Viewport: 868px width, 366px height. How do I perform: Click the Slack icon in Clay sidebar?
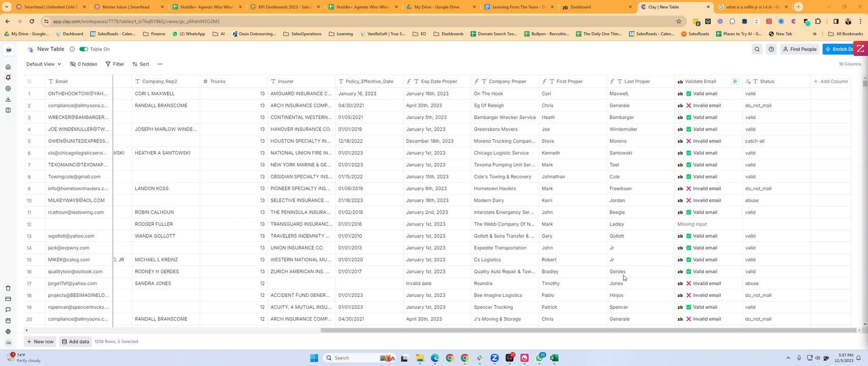8,331
